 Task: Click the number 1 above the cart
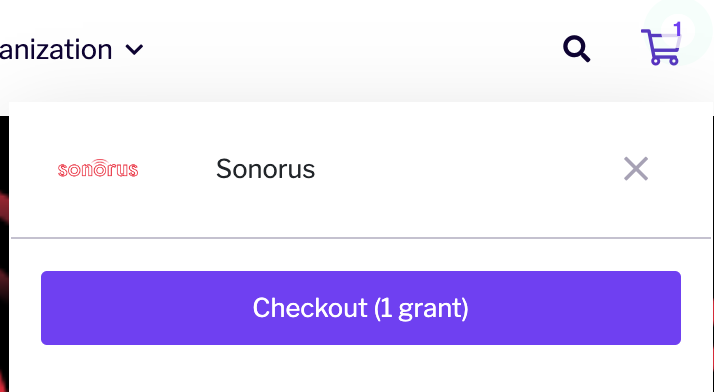(677, 29)
